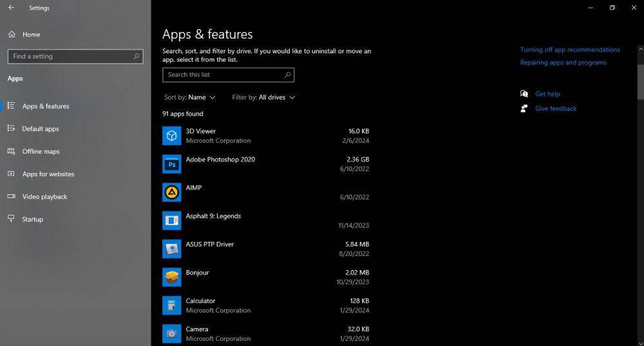The height and width of the screenshot is (346, 644).
Task: Click the Give feedback person icon
Action: coord(524,109)
